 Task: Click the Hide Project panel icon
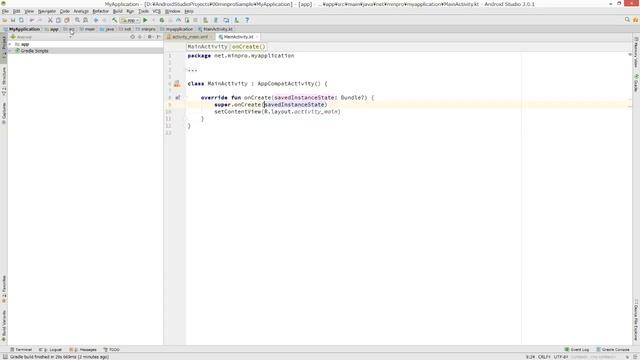(x=158, y=37)
